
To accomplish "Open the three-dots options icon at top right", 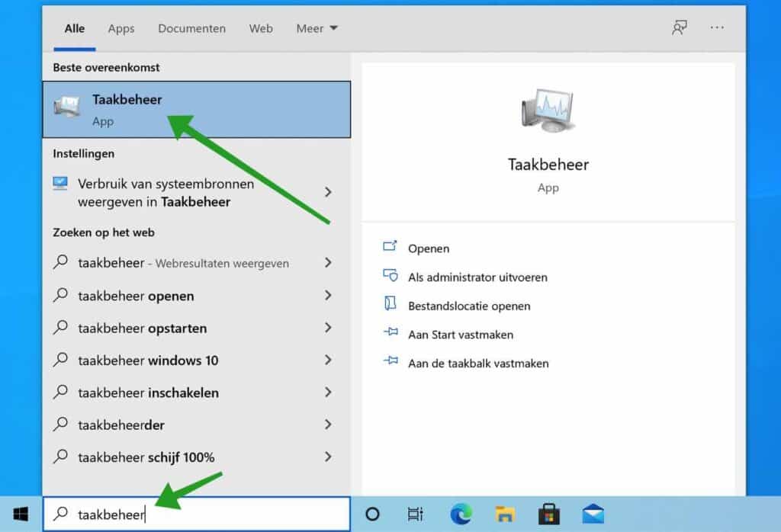I will point(716,27).
